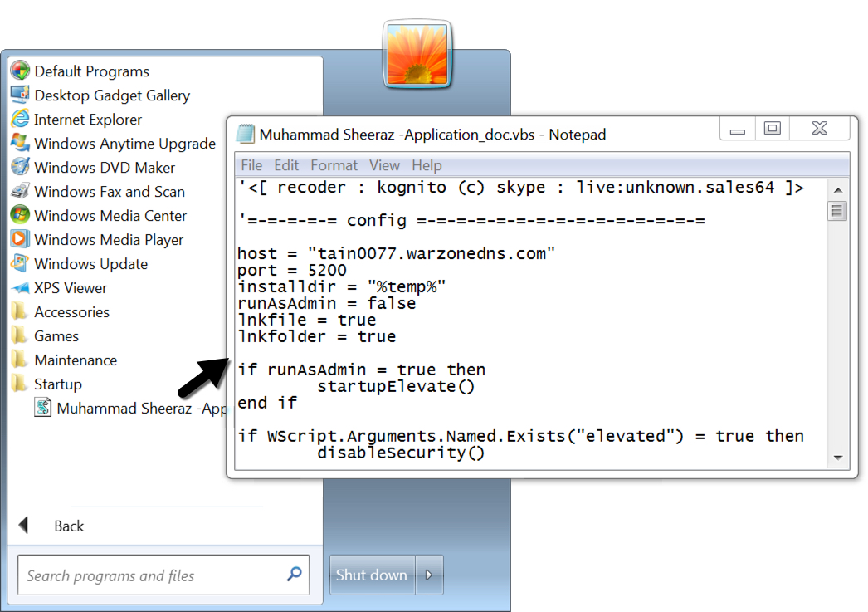
Task: Click the magnifier icon in the search box
Action: click(294, 575)
